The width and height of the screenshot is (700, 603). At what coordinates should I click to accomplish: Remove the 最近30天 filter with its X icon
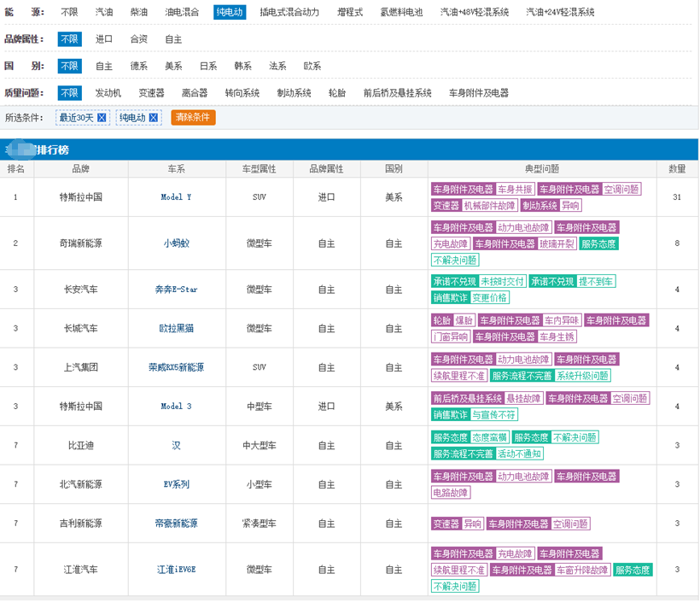(102, 118)
